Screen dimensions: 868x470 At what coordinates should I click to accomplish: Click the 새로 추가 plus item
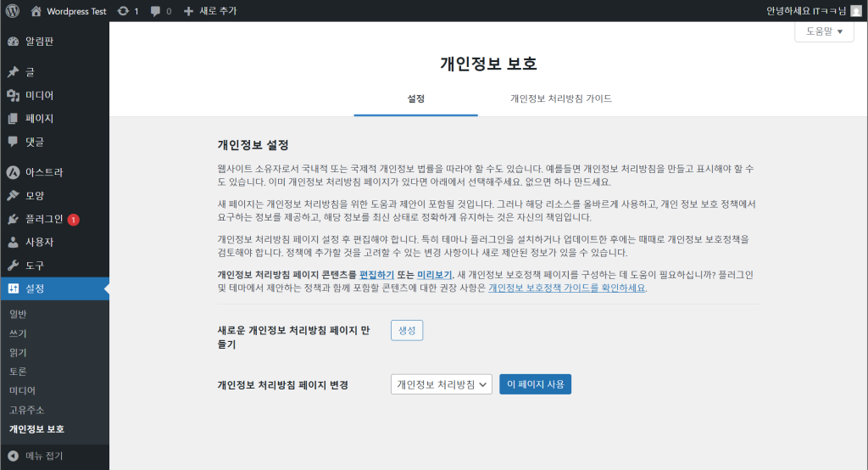210,11
